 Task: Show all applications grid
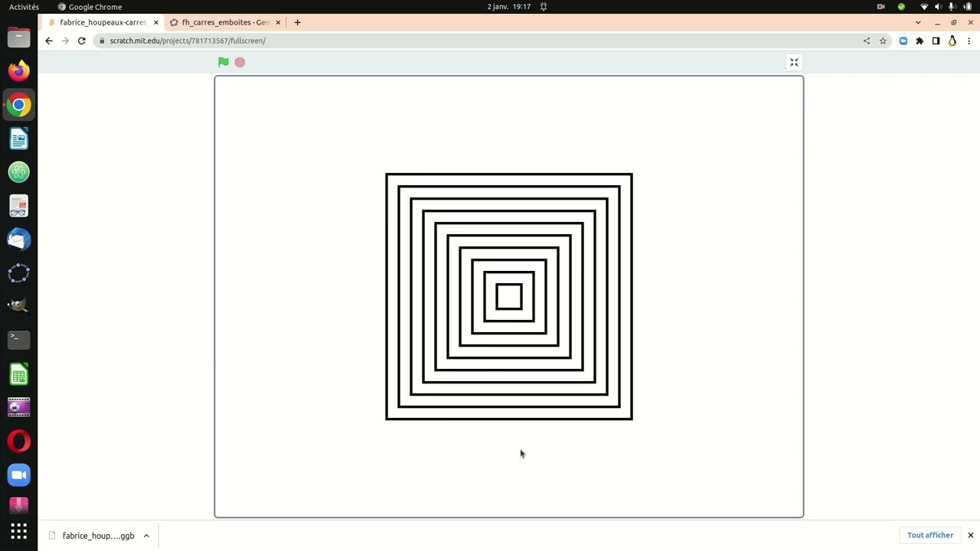tap(18, 531)
